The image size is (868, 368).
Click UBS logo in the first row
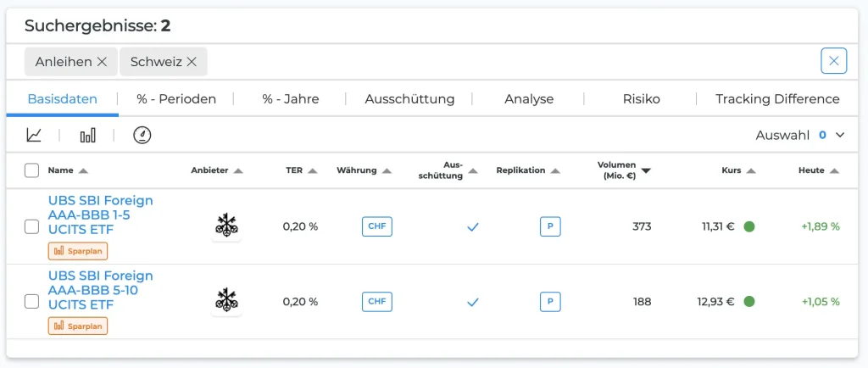click(226, 226)
